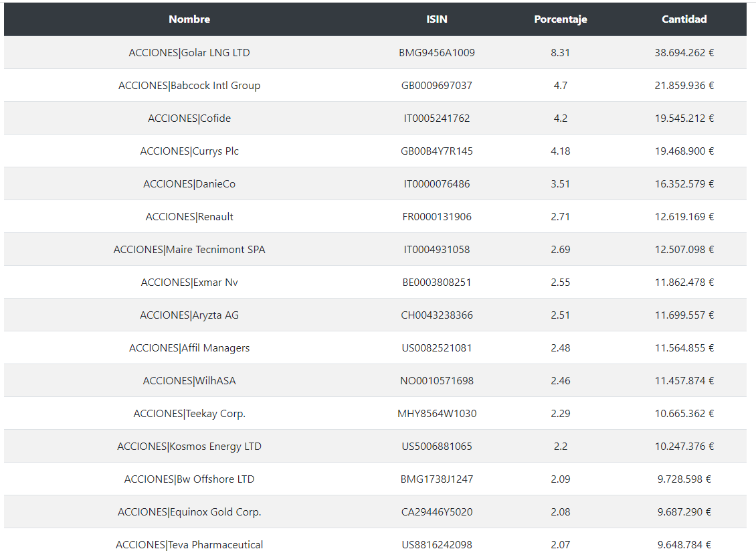Select Aryzta AG name cell
This screenshot has height=553, width=756.
[x=189, y=315]
